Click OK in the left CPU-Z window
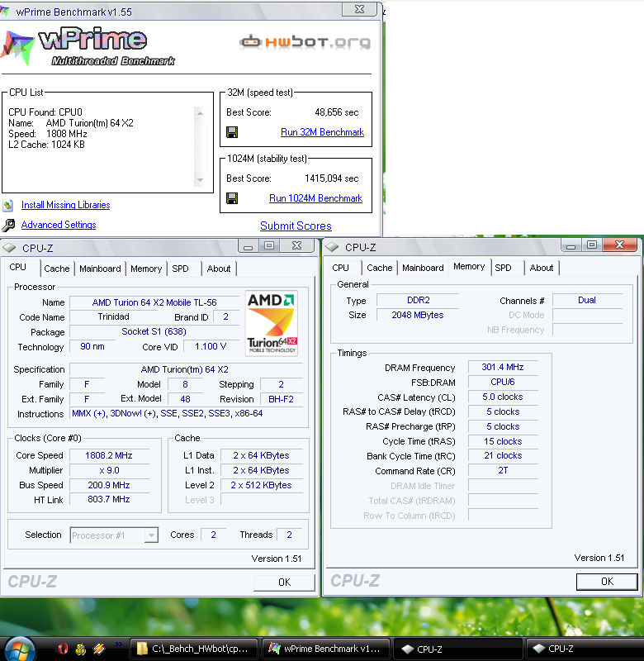 pyautogui.click(x=284, y=583)
